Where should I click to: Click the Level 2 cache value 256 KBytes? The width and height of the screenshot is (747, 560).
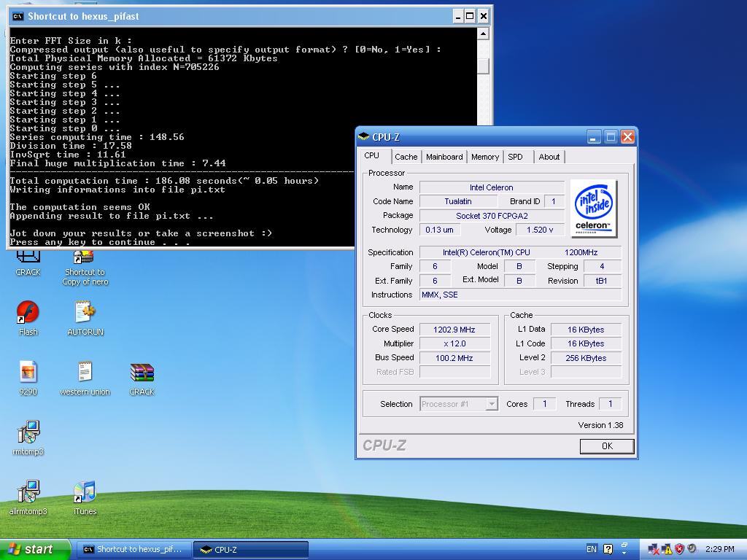[x=586, y=358]
